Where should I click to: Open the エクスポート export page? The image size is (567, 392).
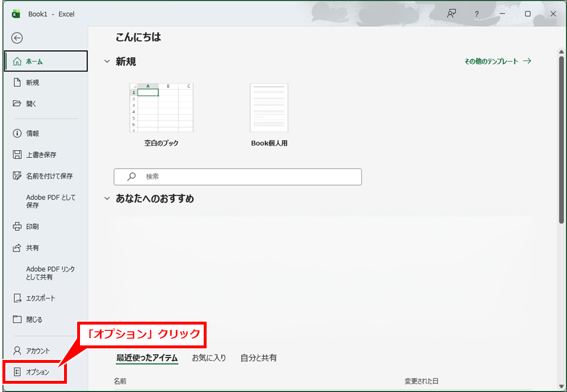pyautogui.click(x=40, y=298)
